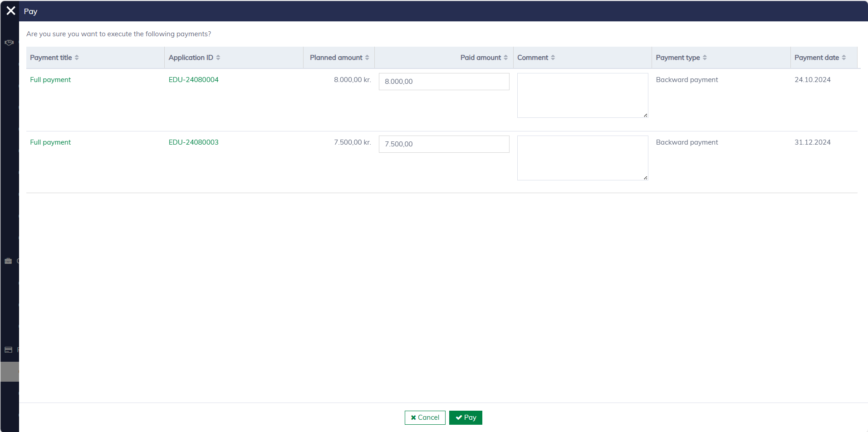868x432 pixels.
Task: Click the briefcase icon in sidebar
Action: point(8,261)
